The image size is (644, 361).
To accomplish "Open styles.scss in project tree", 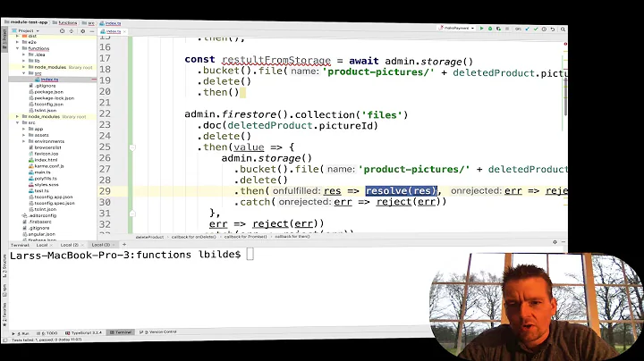I will pos(44,185).
